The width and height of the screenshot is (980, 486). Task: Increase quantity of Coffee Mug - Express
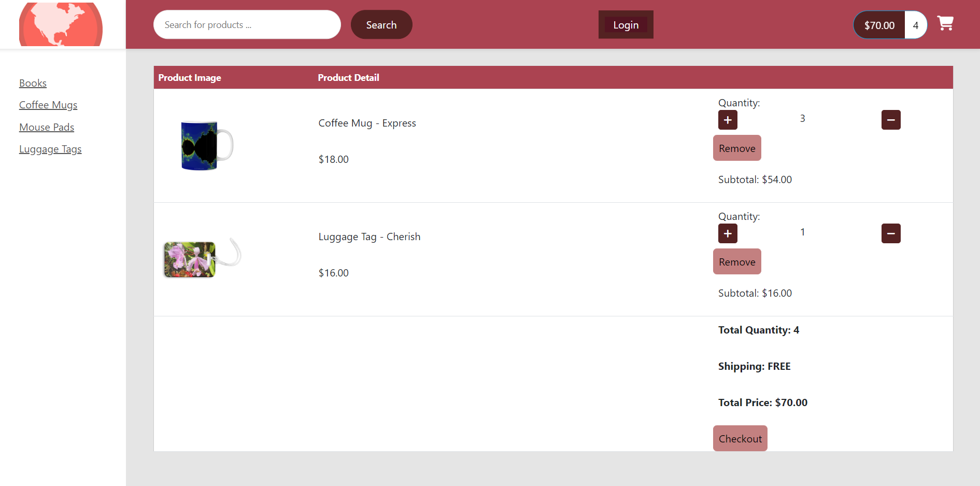728,120
